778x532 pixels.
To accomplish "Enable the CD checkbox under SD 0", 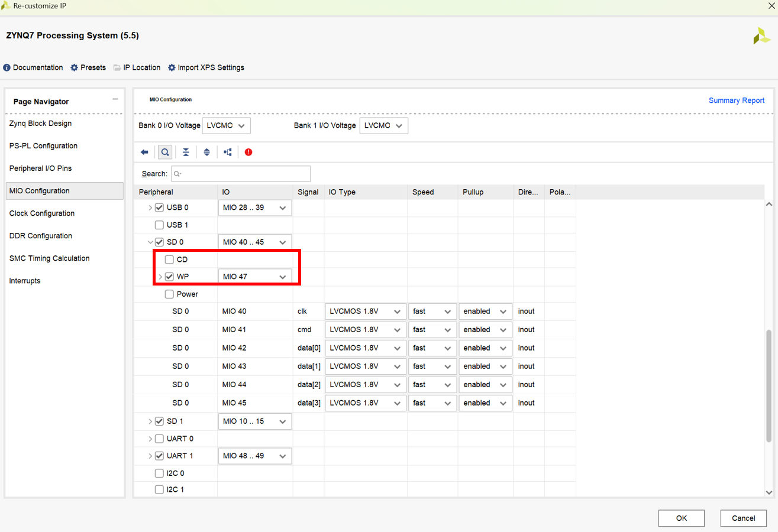I will (x=169, y=259).
